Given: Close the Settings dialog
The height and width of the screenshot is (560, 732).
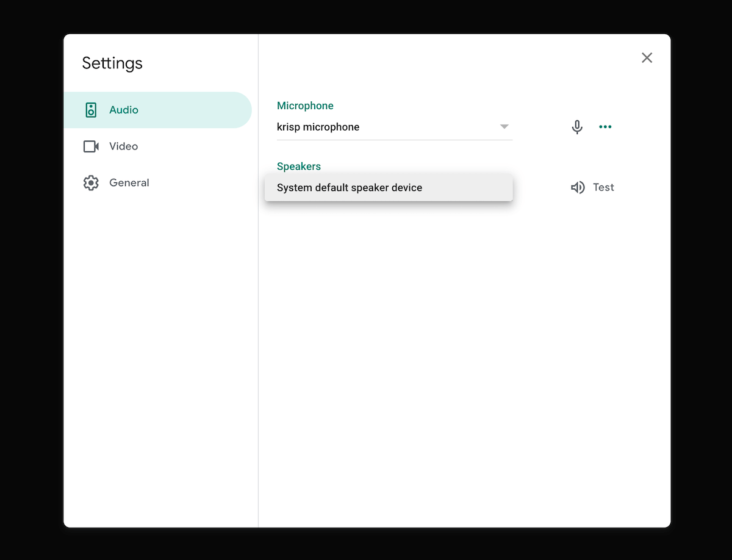Looking at the screenshot, I should click(x=647, y=57).
